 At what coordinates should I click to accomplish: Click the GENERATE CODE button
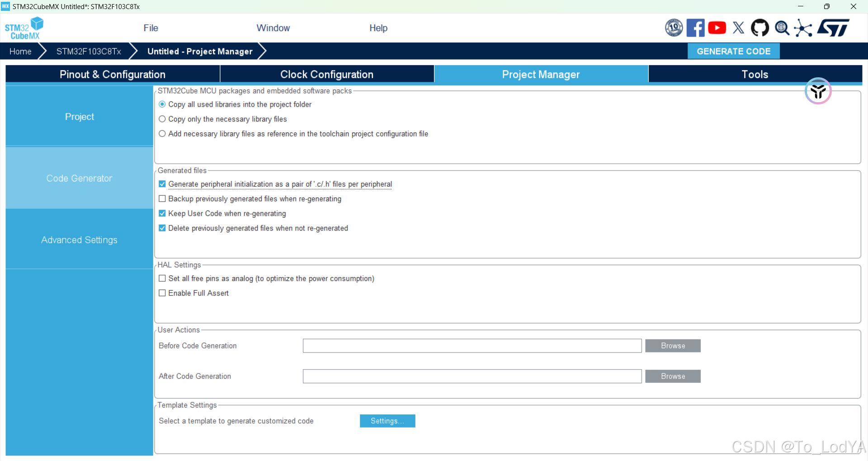tap(733, 52)
